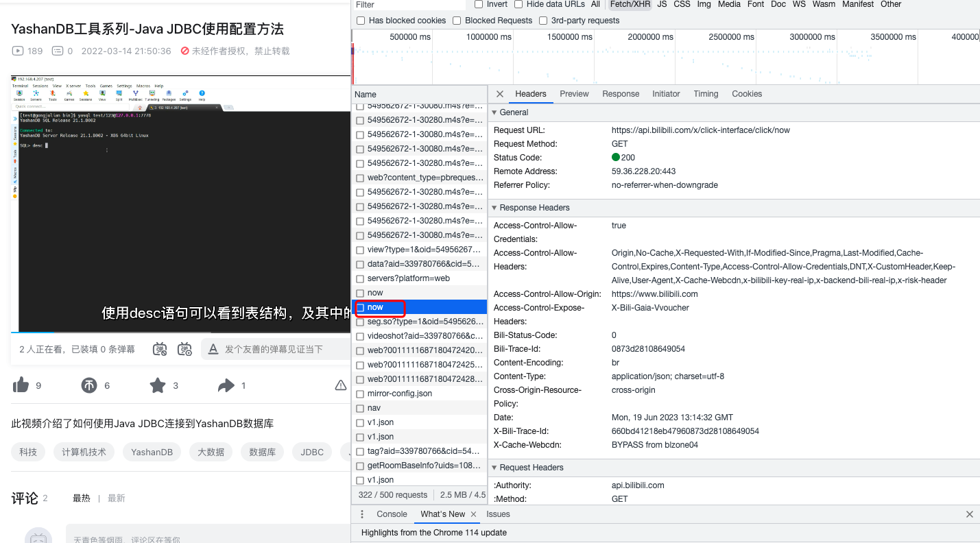Focus the network Filter input
This screenshot has height=543, width=980.
(409, 5)
